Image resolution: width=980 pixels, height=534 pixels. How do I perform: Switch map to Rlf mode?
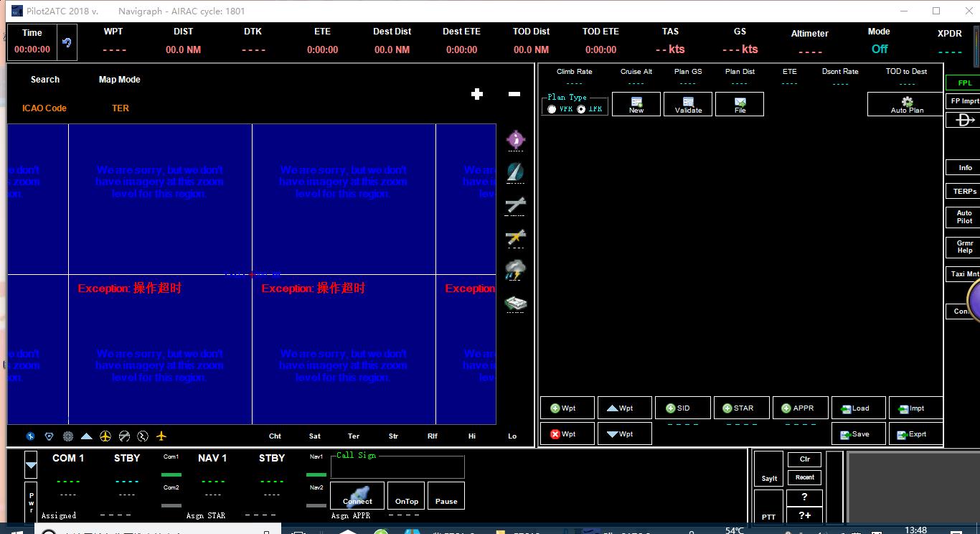(433, 436)
